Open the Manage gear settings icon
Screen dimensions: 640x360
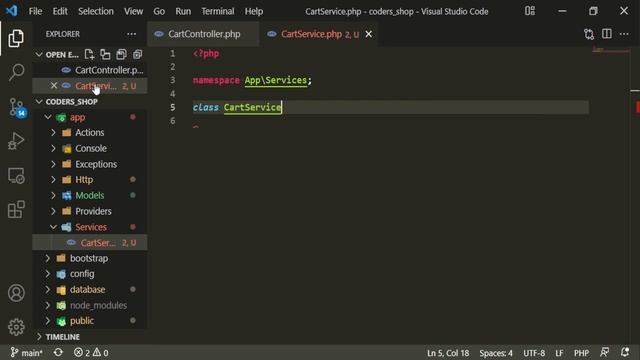pyautogui.click(x=16, y=327)
